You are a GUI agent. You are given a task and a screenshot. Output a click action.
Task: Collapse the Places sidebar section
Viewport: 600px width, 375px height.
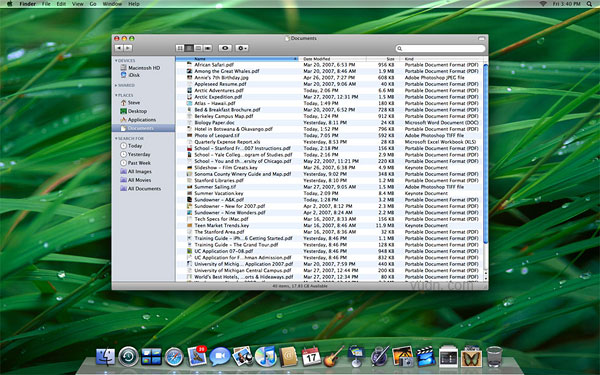pyautogui.click(x=116, y=95)
